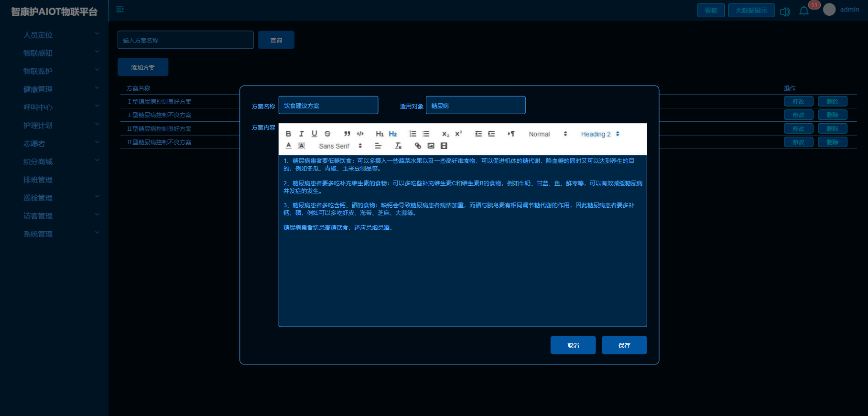Open the Normal text size dropdown
Viewport: 868px width, 416px height.
click(547, 134)
